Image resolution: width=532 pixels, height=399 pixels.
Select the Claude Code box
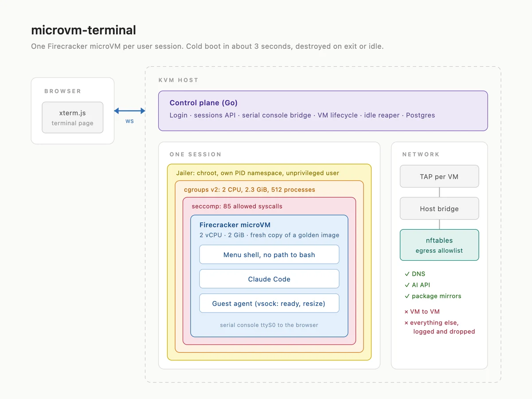(x=269, y=279)
